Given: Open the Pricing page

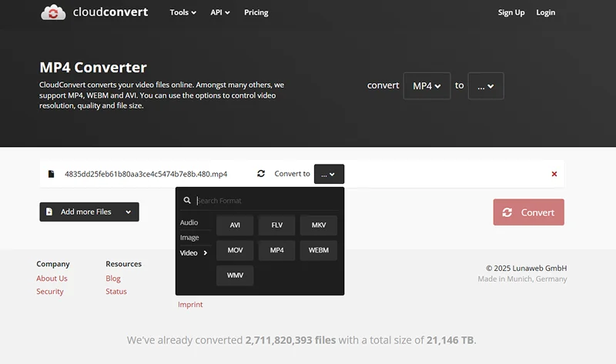Looking at the screenshot, I should [256, 12].
